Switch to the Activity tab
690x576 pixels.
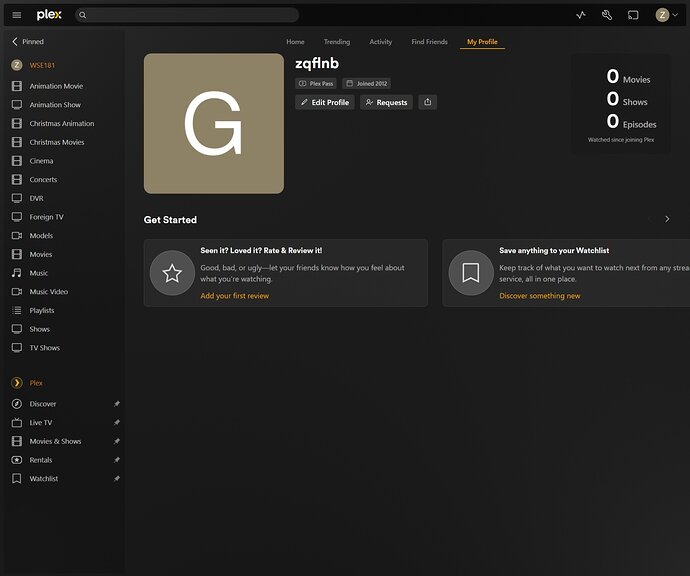(381, 42)
